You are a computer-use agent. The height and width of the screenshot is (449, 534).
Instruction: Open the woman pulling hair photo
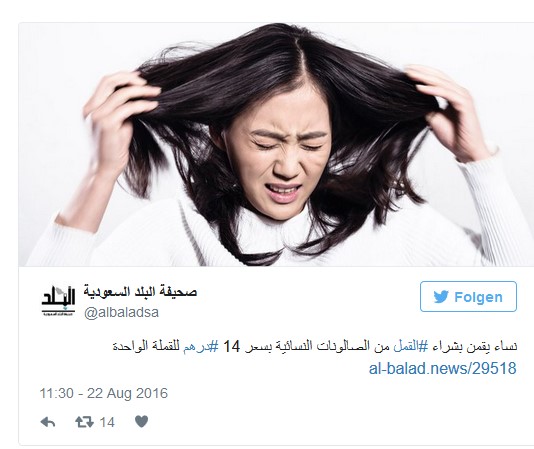(x=276, y=144)
